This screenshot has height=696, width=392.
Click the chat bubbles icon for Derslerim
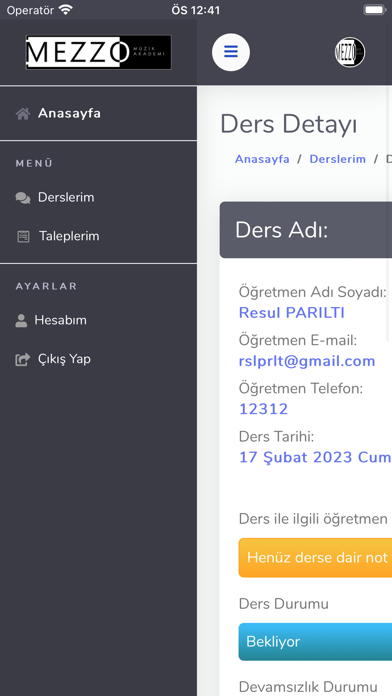tap(23, 198)
